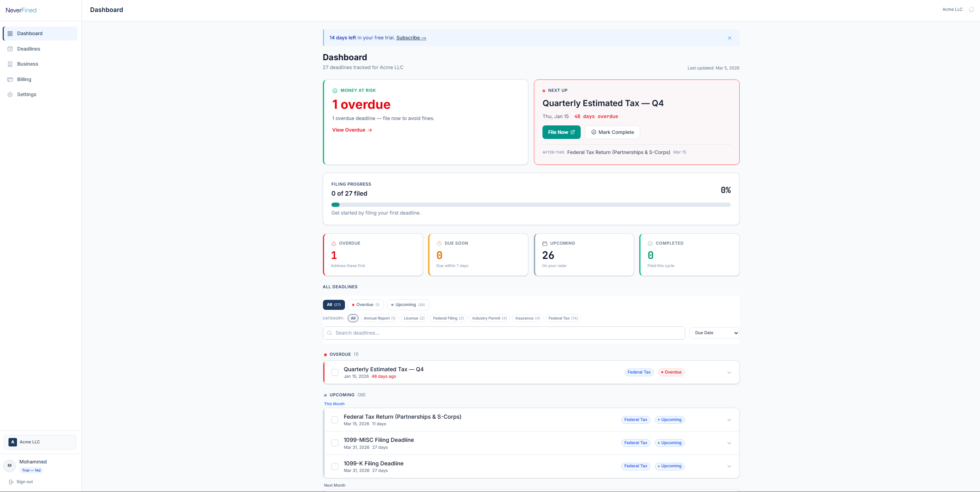The height and width of the screenshot is (492, 980).
Task: Click the filing progress bar
Action: pos(531,205)
